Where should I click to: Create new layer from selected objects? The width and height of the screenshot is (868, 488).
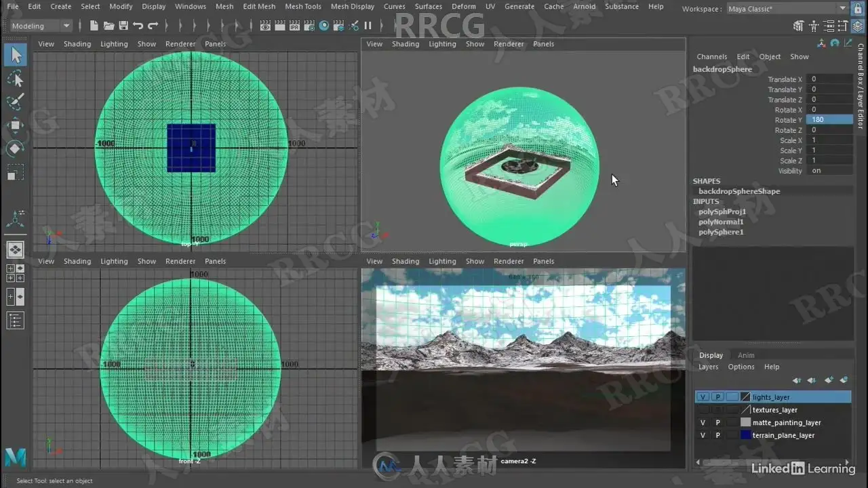[x=844, y=380]
